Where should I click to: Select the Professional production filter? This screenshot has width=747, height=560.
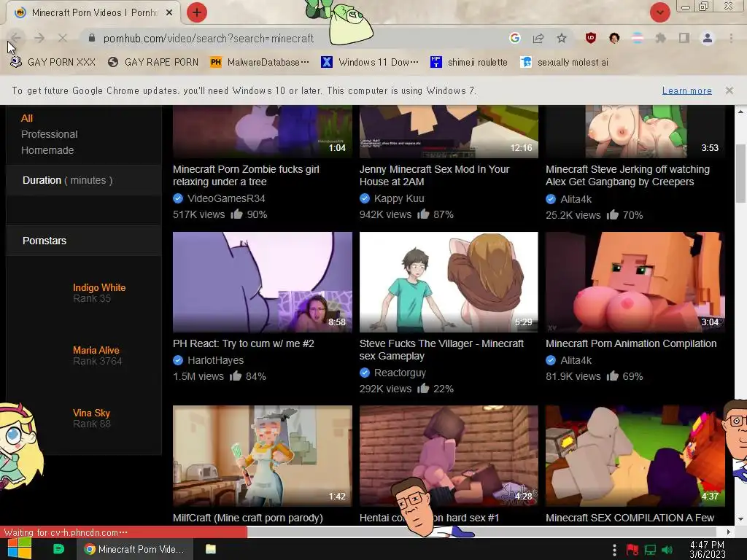point(49,134)
